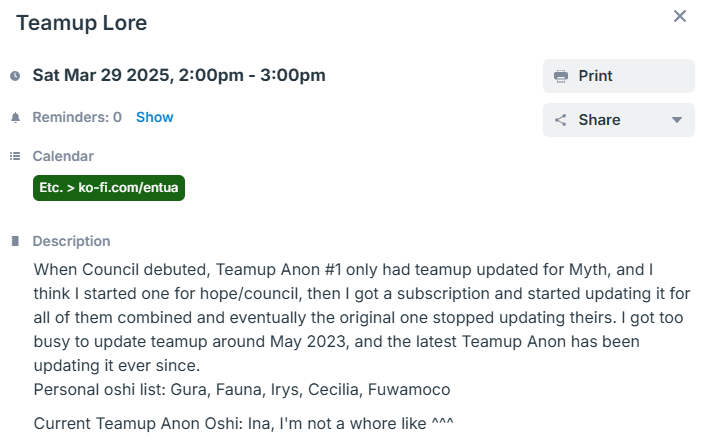Close the Teamup Lore event panel
The height and width of the screenshot is (445, 704).
(x=680, y=16)
